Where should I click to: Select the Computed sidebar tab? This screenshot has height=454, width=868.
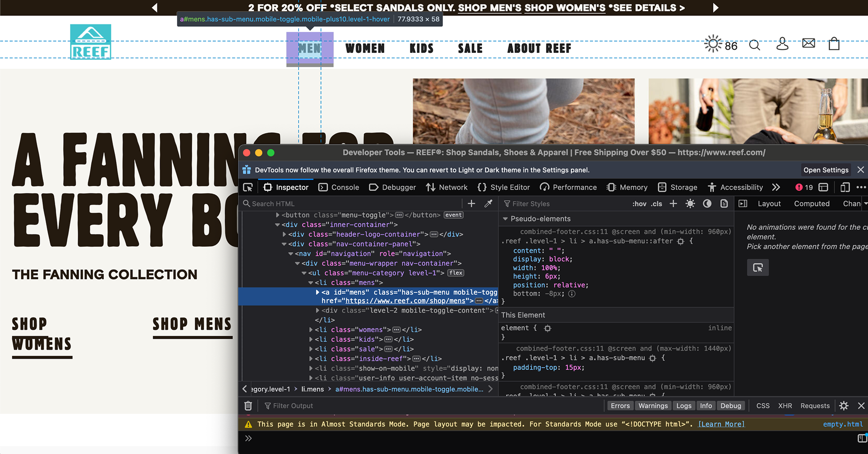point(811,204)
